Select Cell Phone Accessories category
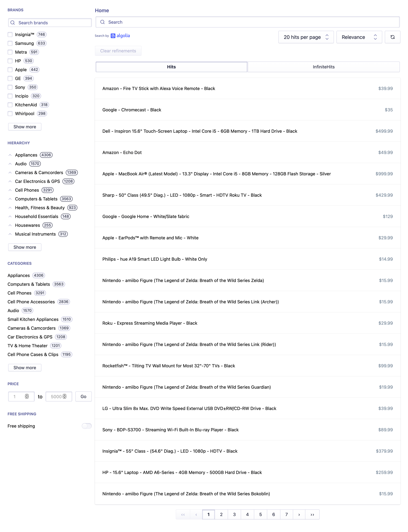Image resolution: width=408 pixels, height=532 pixels. click(31, 302)
